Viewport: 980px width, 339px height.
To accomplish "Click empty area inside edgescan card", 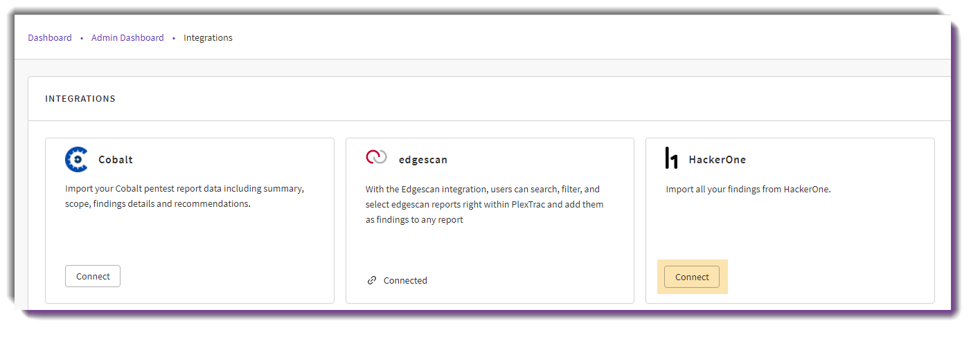I will [x=490, y=250].
